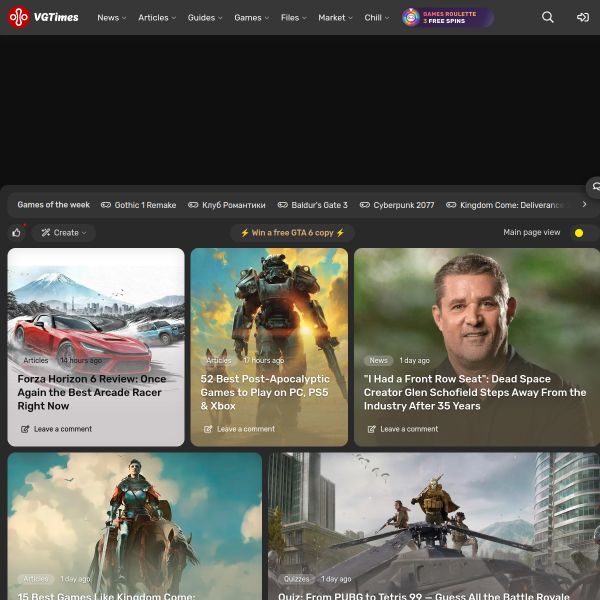Image resolution: width=600 pixels, height=600 pixels.
Task: Open Quiz: From PUBG to Tetris 99
Action: pyautogui.click(x=424, y=596)
